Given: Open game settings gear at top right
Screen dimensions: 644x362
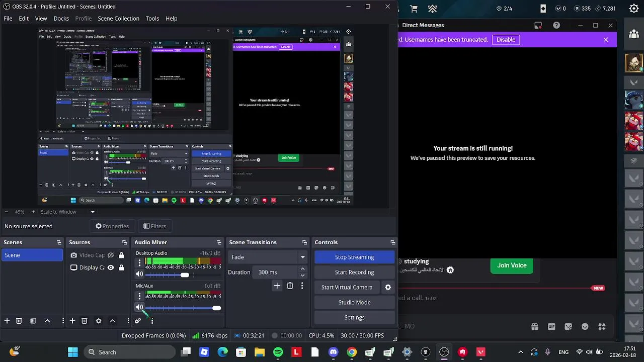Looking at the screenshot, I should [634, 9].
